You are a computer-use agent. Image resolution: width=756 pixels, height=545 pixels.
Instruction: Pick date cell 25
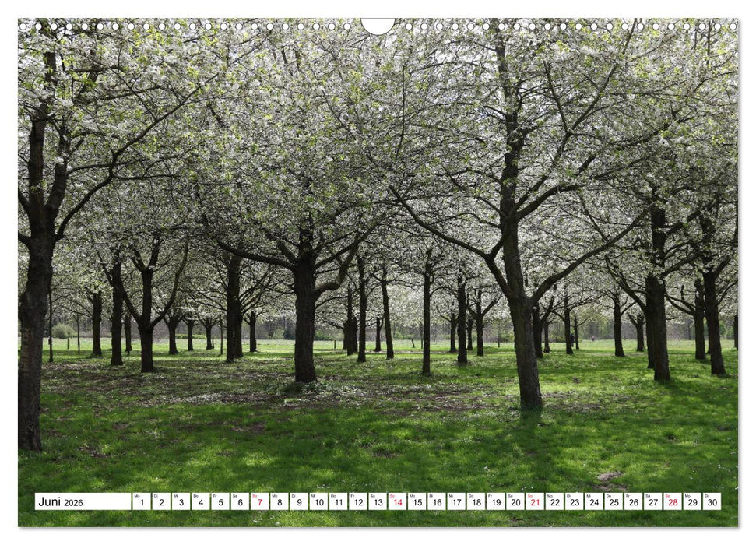[613, 501]
